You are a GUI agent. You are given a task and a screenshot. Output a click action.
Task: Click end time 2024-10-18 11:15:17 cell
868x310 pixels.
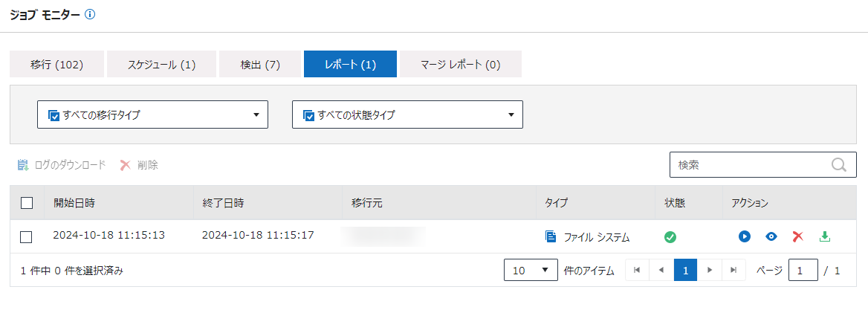(x=258, y=235)
